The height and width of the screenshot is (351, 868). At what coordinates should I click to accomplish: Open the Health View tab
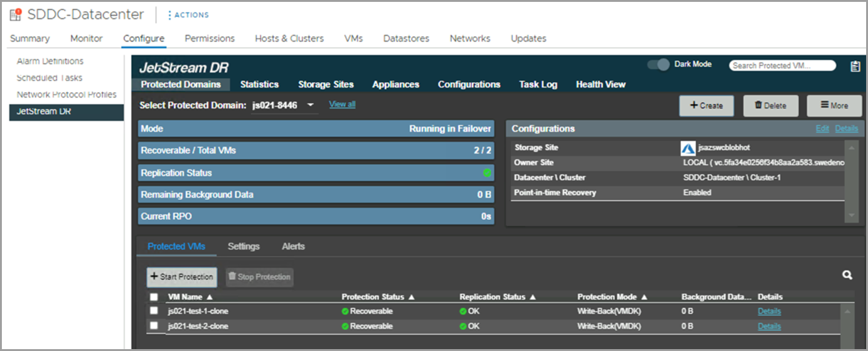[x=601, y=85]
